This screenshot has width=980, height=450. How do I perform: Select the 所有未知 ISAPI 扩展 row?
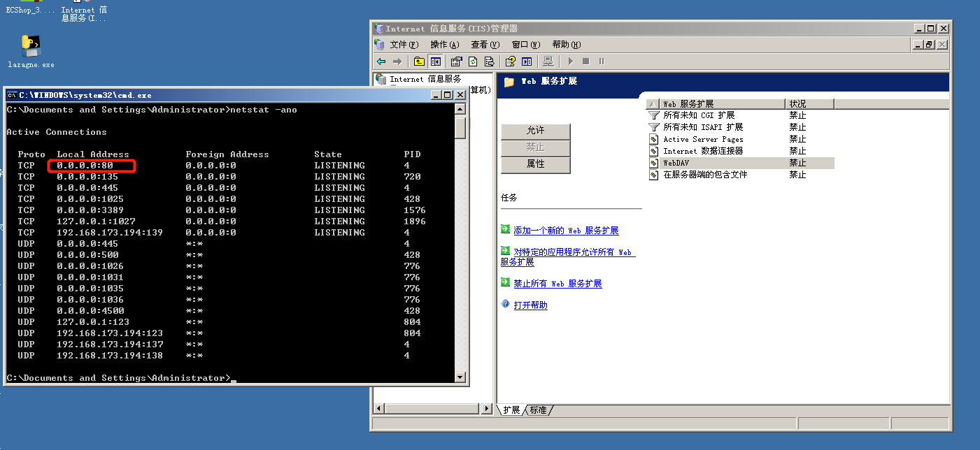pyautogui.click(x=740, y=127)
